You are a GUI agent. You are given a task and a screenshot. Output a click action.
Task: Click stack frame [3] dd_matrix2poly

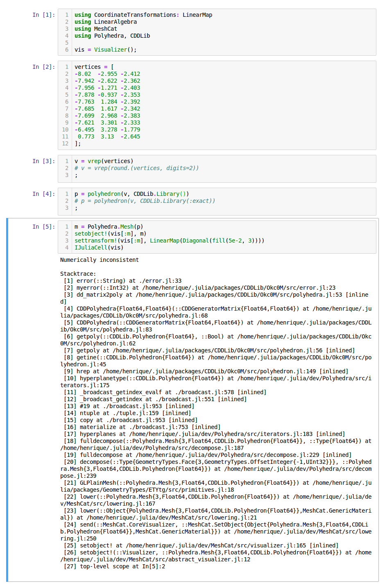click(x=215, y=298)
